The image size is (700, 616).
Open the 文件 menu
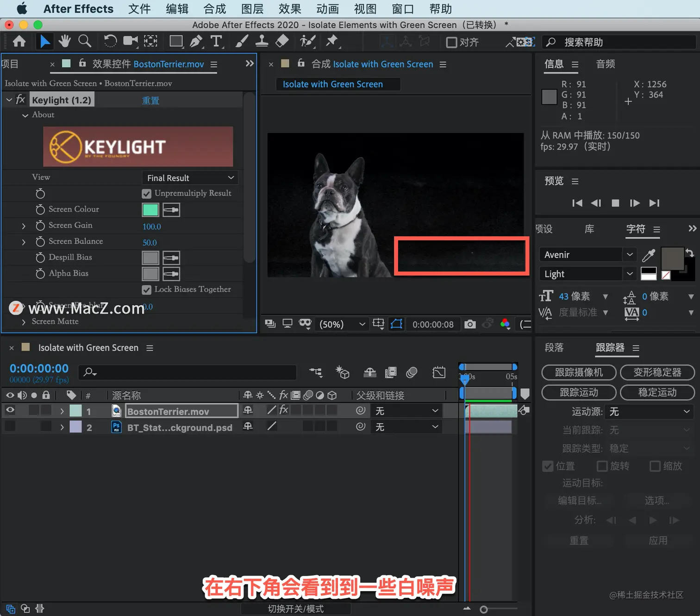pos(139,9)
